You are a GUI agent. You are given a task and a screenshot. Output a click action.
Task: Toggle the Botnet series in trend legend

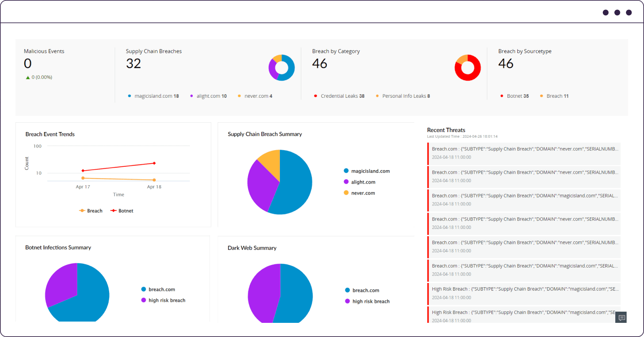122,211
